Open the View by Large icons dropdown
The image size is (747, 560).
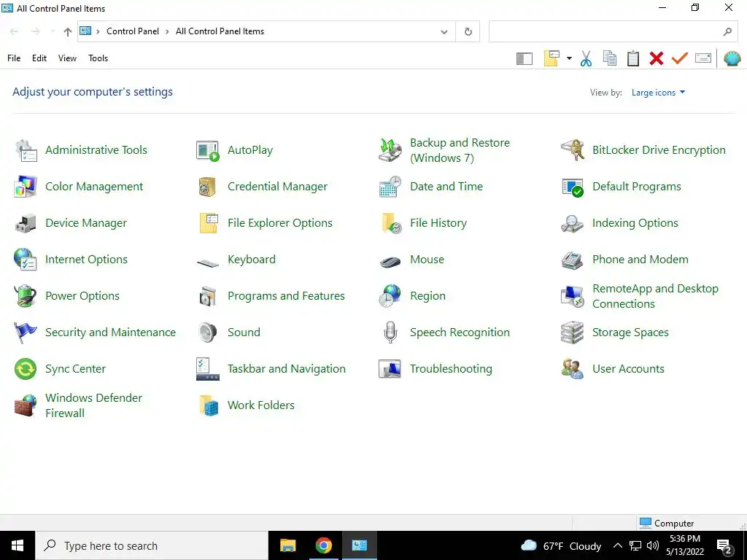click(x=659, y=93)
